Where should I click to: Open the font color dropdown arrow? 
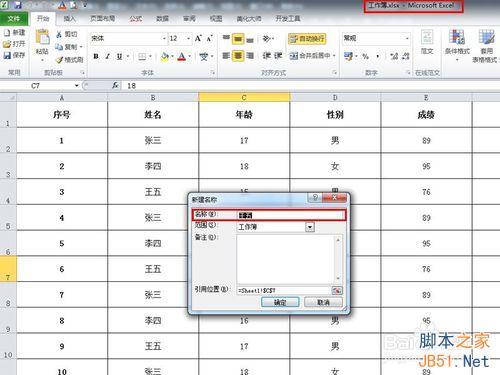(189, 57)
